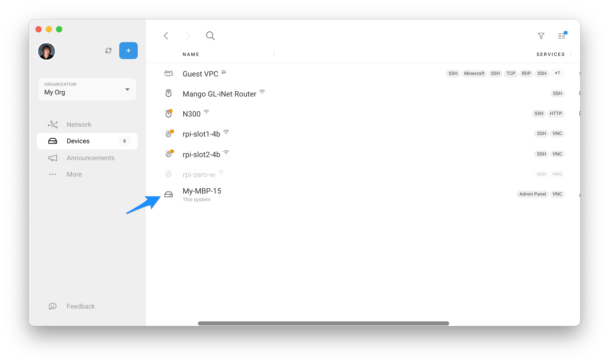The height and width of the screenshot is (364, 609).
Task: Click the wifi icon beside rpi-slot1-4b
Action: point(226,132)
